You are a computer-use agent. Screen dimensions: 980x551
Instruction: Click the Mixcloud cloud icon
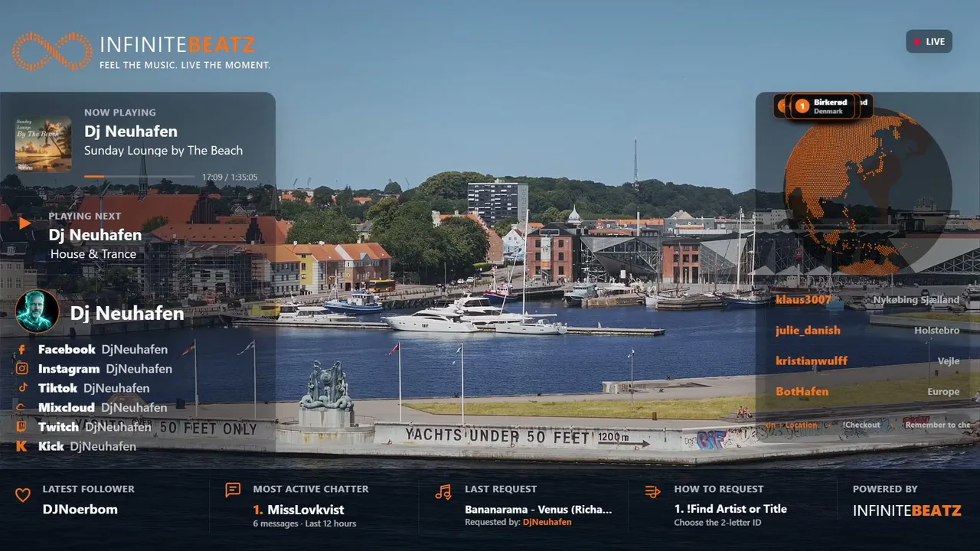22,408
